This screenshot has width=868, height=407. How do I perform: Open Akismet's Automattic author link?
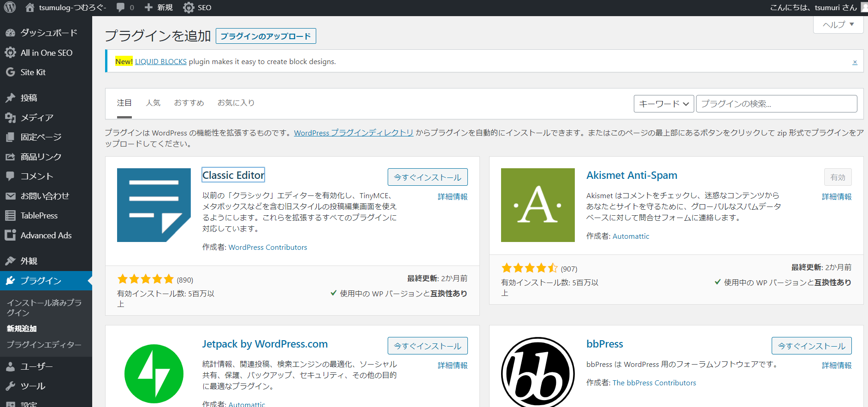coord(631,236)
